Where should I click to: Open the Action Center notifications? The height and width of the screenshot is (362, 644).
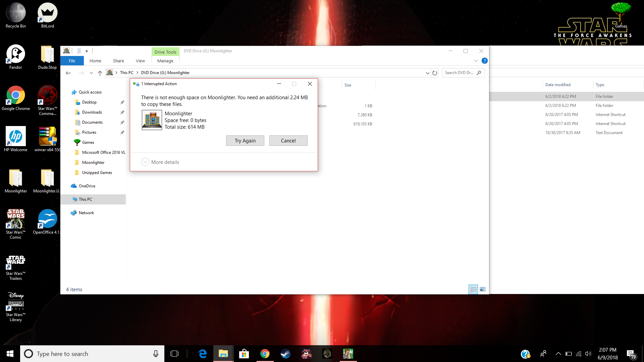pyautogui.click(x=631, y=354)
